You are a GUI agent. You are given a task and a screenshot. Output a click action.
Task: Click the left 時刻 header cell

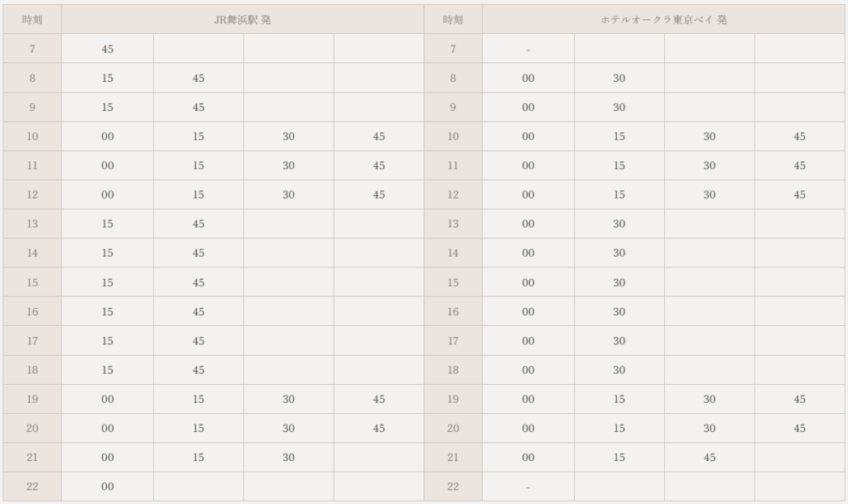32,20
